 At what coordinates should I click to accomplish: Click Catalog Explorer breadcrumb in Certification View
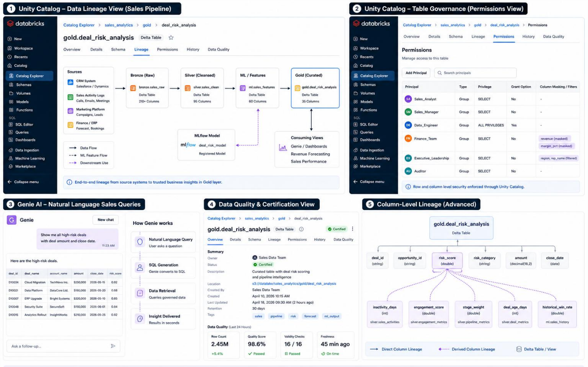point(221,218)
